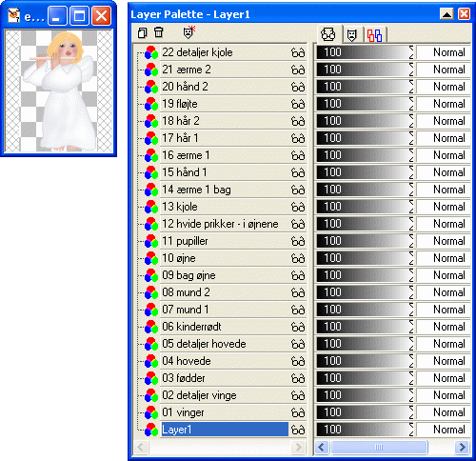Select the 06 kinderrødt layer
This screenshot has width=476, height=461.
click(225, 327)
